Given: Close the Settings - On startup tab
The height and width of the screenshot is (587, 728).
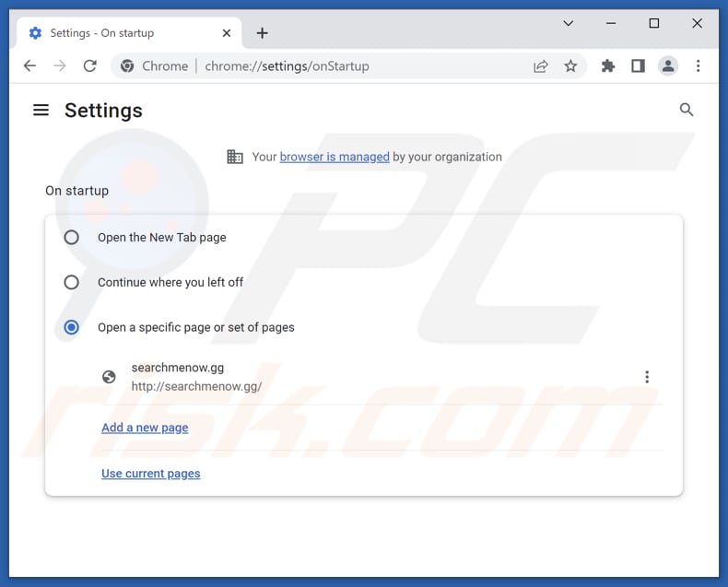Looking at the screenshot, I should point(227,33).
